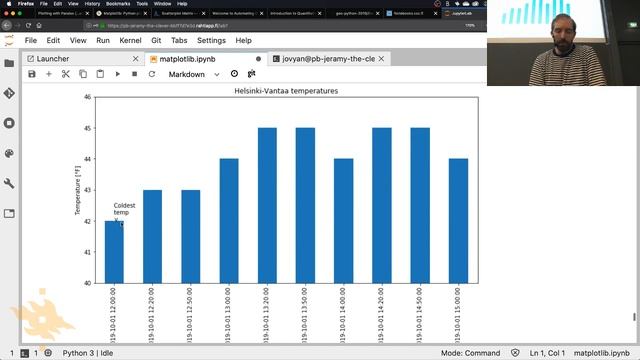The height and width of the screenshot is (360, 640).
Task: Click unsaved dot on matplotlib.ipynb tab
Action: coord(258,59)
